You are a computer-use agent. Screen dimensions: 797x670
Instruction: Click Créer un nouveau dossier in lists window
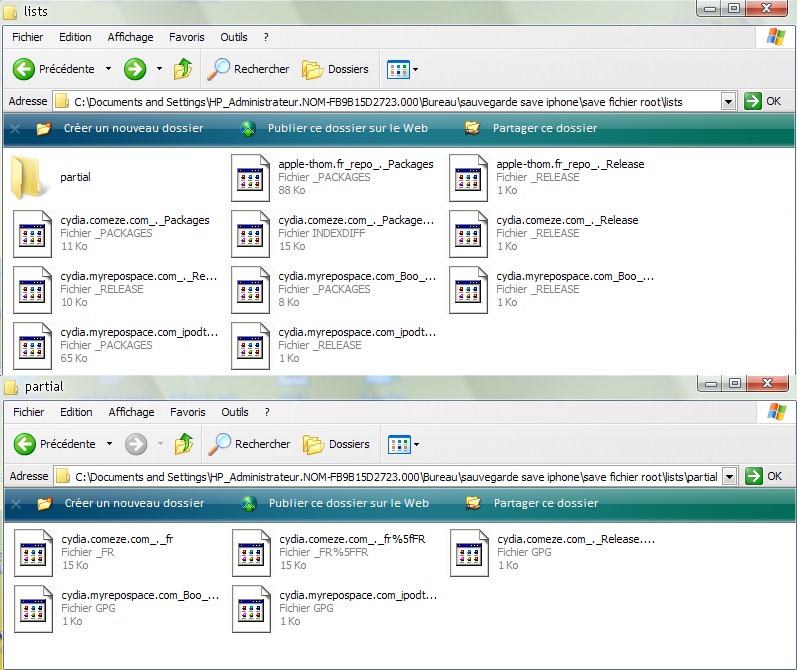pos(120,128)
